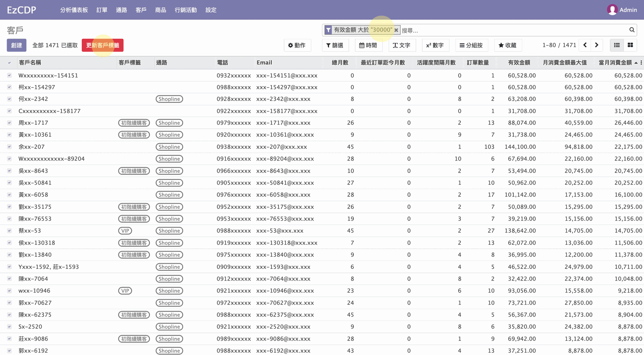Toggle checkbox for wxx-10946 row

click(9, 291)
